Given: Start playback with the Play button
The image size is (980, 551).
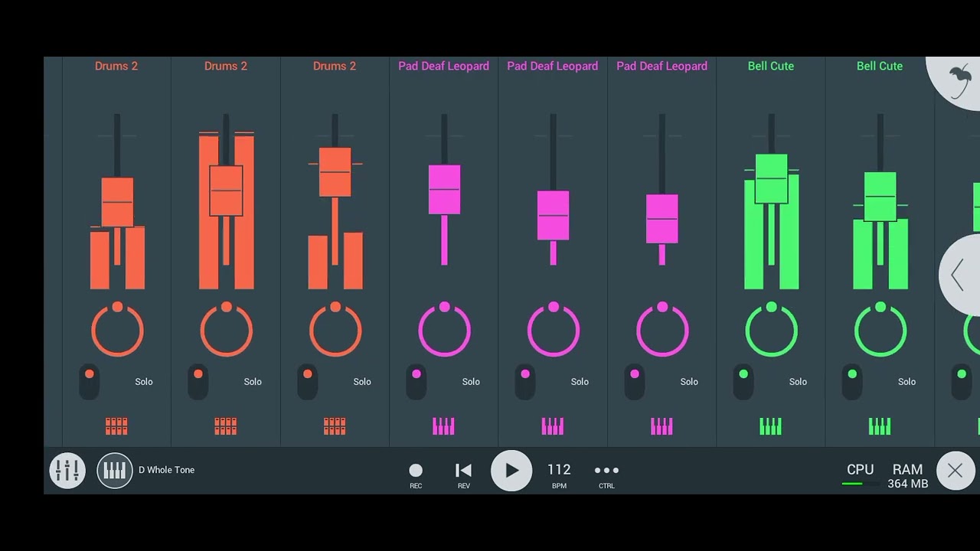Looking at the screenshot, I should tap(511, 471).
